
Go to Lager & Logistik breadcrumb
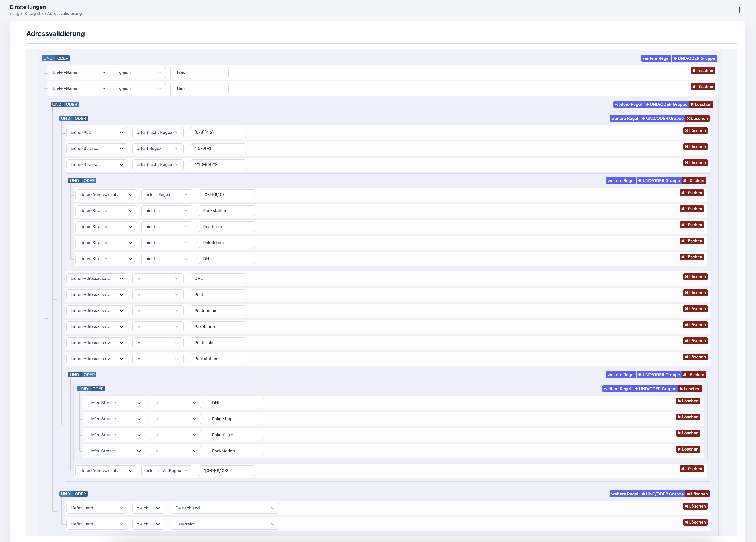tap(28, 14)
